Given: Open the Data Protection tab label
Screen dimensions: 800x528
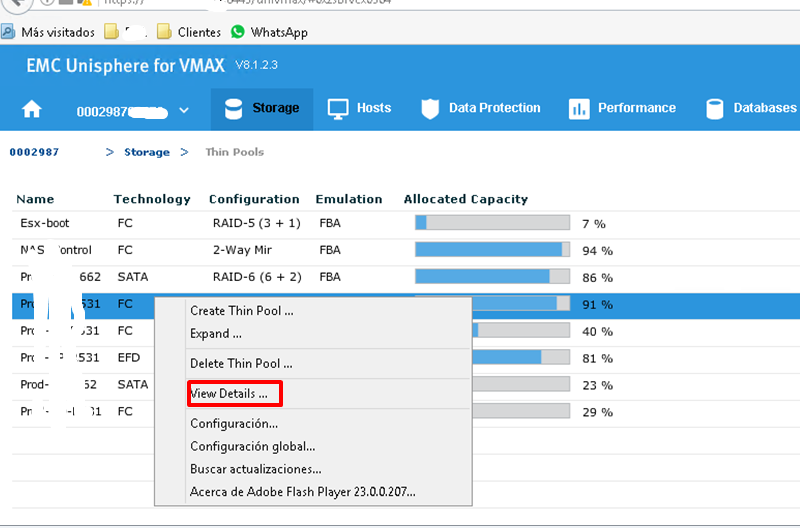Looking at the screenshot, I should [x=494, y=108].
